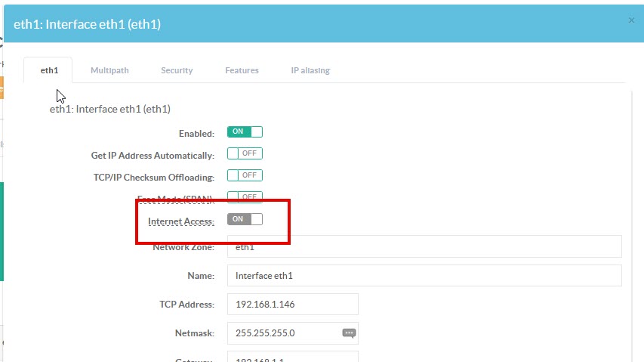
Task: Switch off the Internet Access toggle
Action: (245, 219)
